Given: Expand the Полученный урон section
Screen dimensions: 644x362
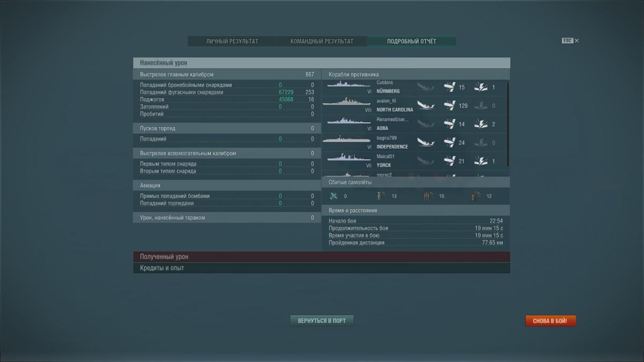Looking at the screenshot, I should tap(321, 257).
